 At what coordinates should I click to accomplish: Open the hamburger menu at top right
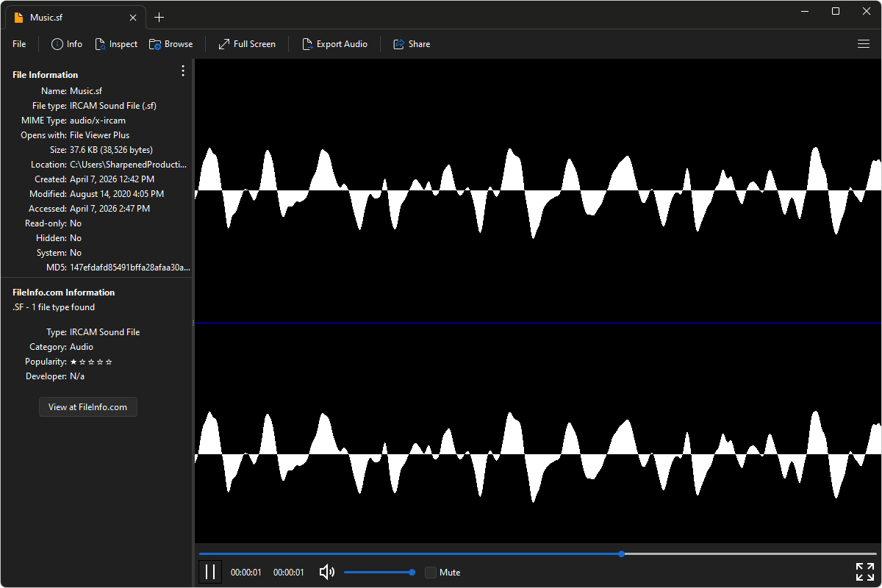864,44
